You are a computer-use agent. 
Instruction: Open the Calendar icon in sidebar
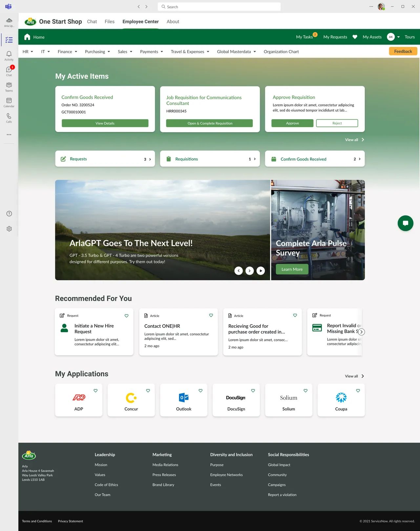click(x=9, y=102)
